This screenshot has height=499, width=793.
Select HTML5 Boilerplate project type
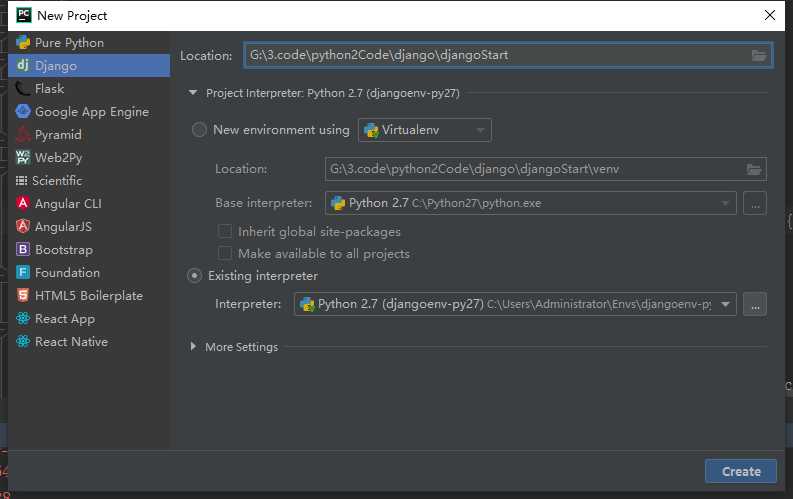[89, 296]
